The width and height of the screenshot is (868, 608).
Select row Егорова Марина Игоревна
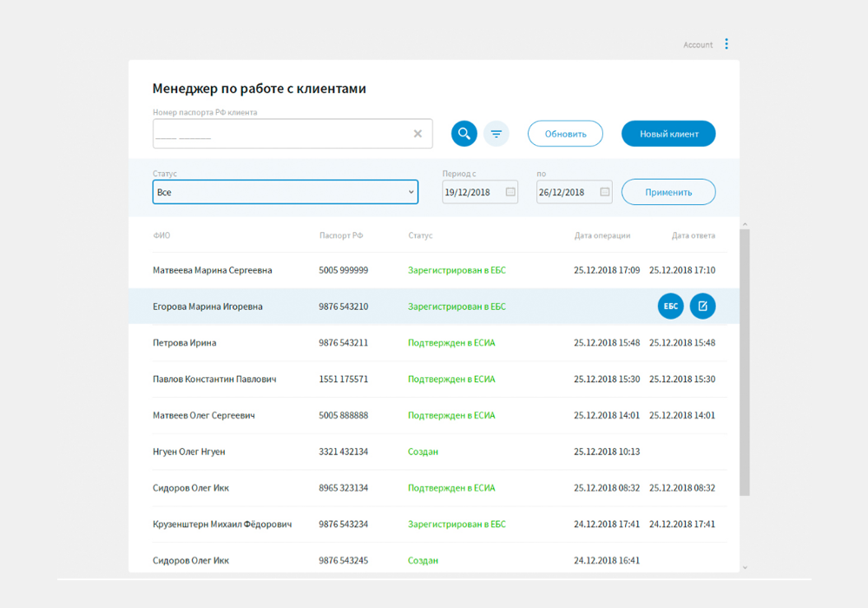point(434,307)
